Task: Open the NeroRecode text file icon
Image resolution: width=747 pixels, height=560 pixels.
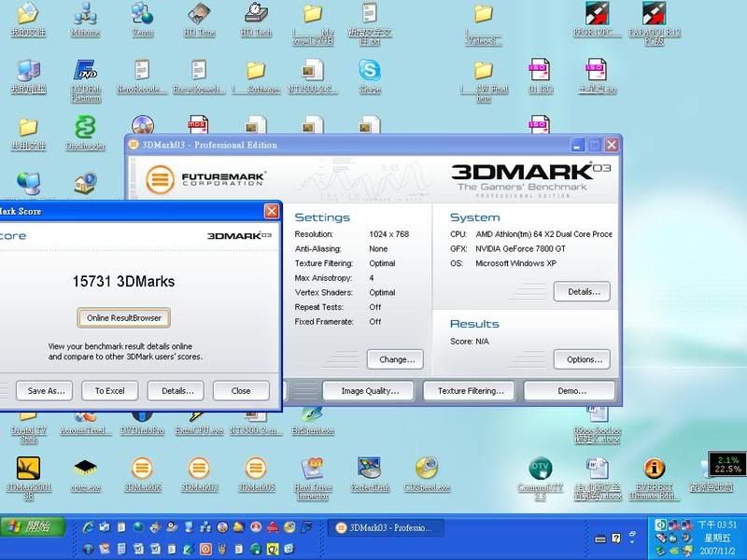Action: click(142, 77)
